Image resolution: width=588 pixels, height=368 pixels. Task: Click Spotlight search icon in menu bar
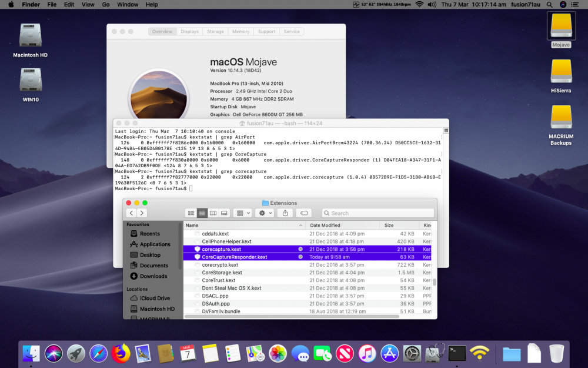click(549, 5)
